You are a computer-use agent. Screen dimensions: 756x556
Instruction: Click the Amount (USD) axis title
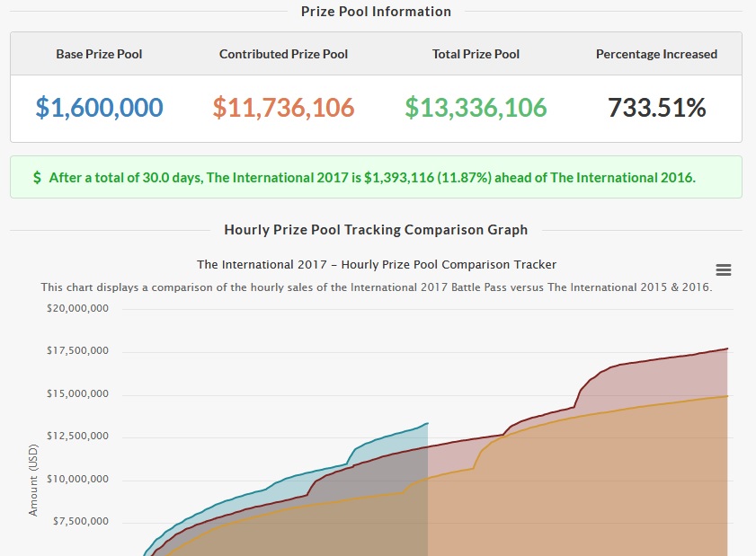tap(32, 481)
